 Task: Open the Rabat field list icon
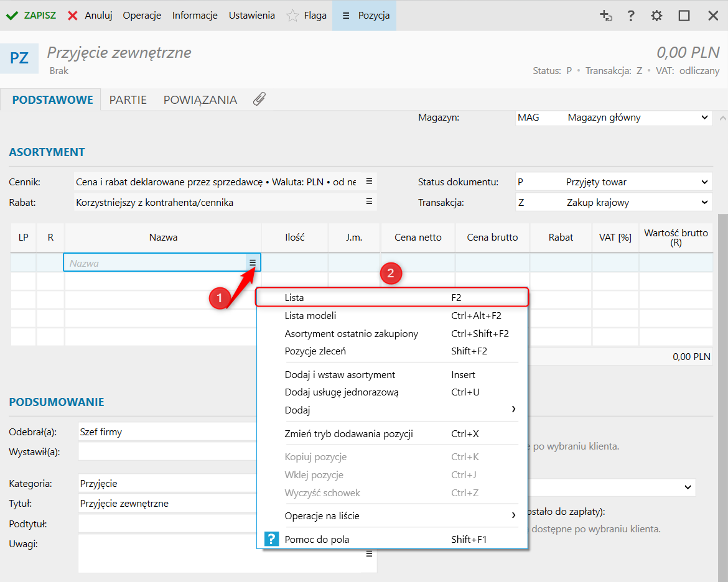[x=369, y=201]
